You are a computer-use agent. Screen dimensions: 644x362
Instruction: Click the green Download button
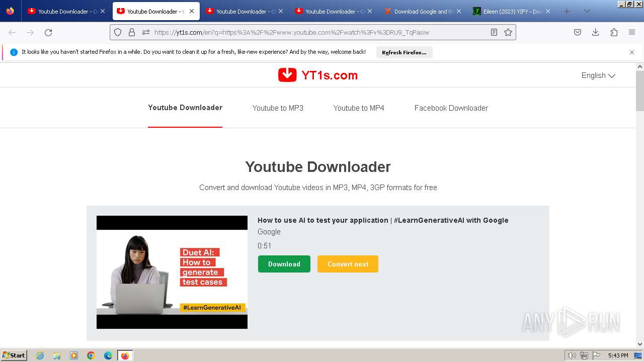tap(284, 264)
